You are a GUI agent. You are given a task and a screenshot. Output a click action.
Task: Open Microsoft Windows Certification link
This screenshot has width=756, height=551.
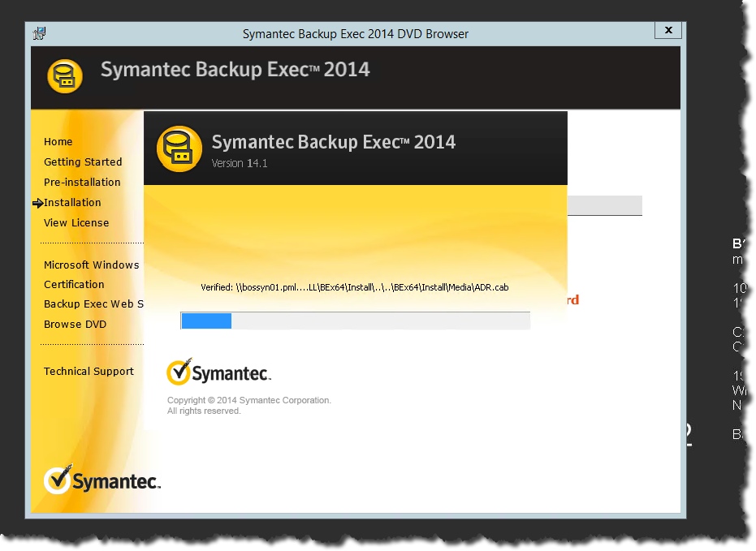[91, 274]
